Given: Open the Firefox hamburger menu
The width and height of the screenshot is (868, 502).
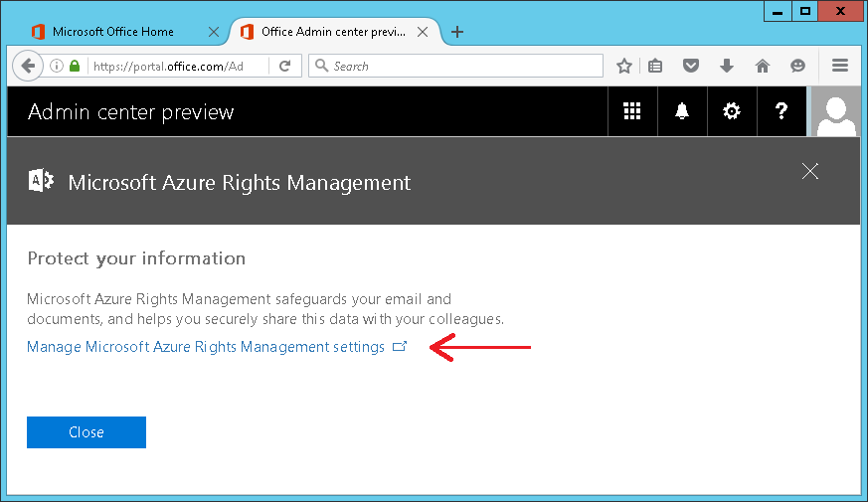Looking at the screenshot, I should (840, 66).
